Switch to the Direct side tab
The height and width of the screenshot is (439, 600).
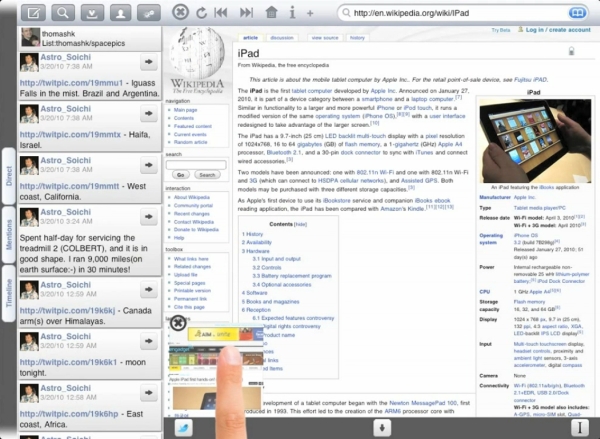9,176
